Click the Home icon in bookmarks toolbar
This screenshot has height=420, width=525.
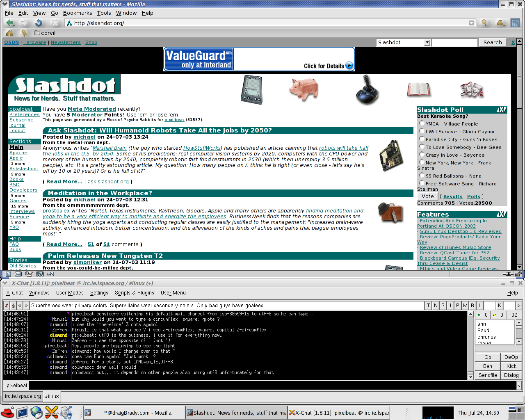(x=9, y=33)
